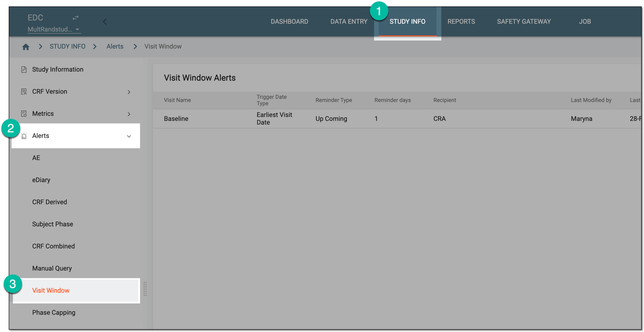Viewport: 644px width, 332px height.
Task: Expand the Metrics submenu chevron
Action: [x=129, y=114]
